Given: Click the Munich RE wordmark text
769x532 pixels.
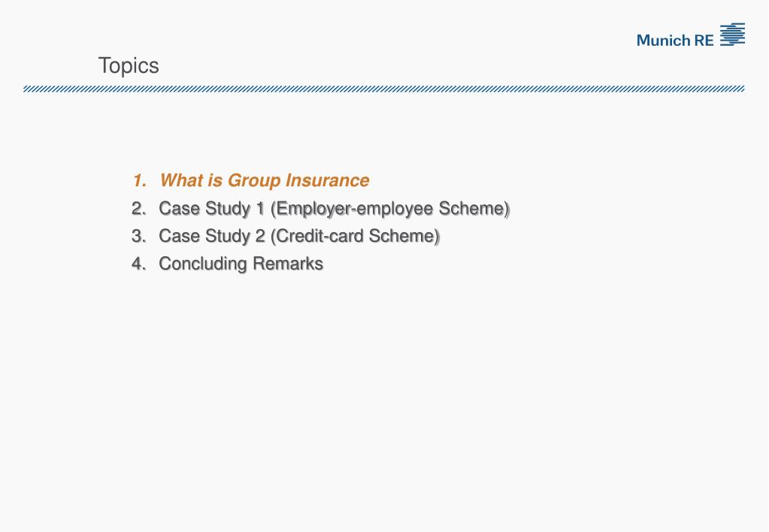Looking at the screenshot, I should click(675, 41).
